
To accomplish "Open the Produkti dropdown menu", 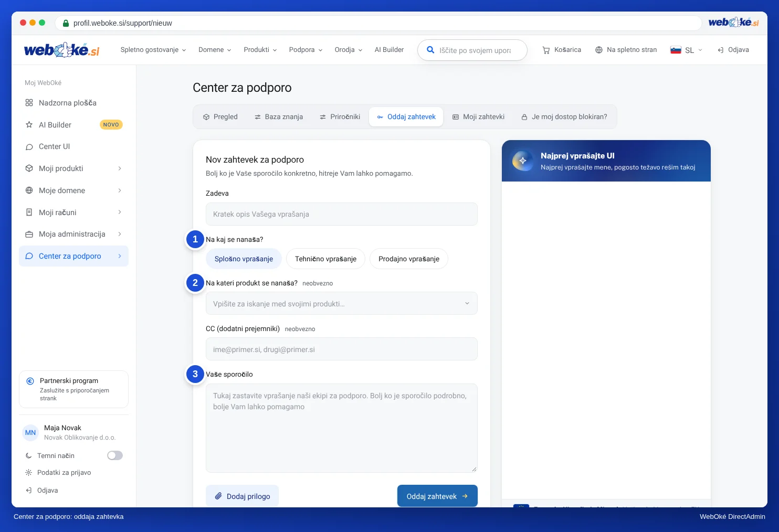I will coord(260,50).
